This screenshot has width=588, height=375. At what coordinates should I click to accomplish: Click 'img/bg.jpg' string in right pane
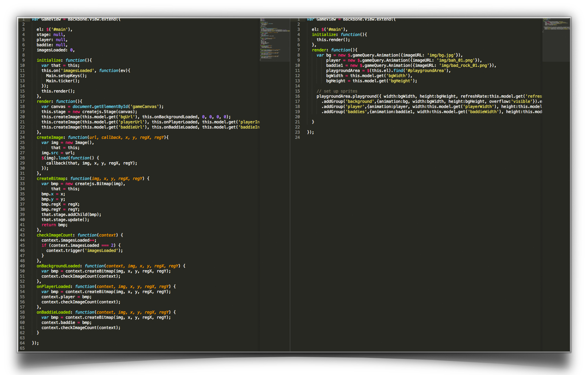[x=441, y=55]
